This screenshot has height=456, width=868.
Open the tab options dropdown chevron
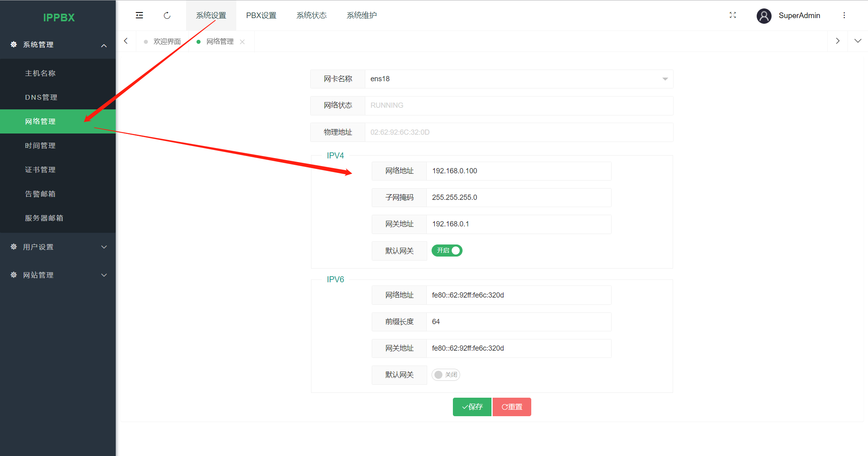(858, 41)
